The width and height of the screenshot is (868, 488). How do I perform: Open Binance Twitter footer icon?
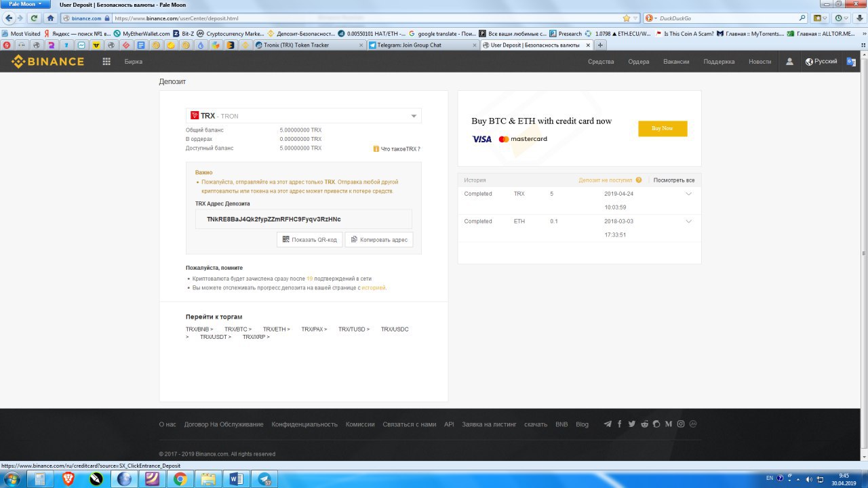[x=632, y=424]
